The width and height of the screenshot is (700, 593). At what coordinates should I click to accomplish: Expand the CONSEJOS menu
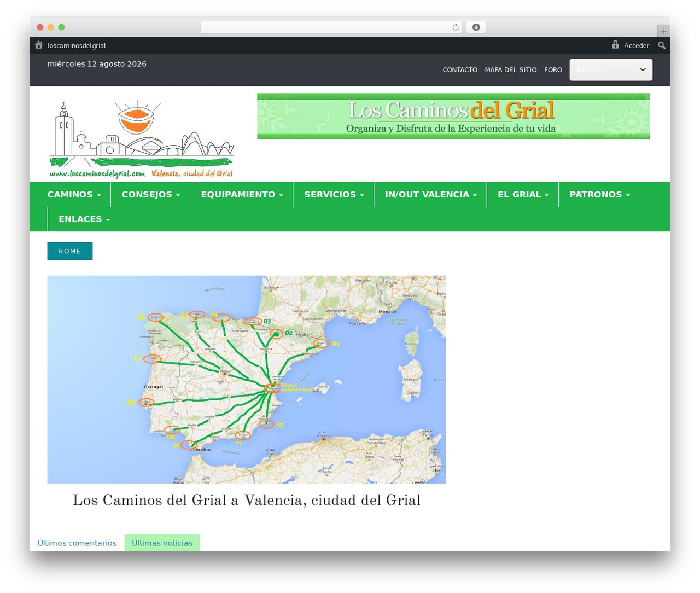pyautogui.click(x=151, y=194)
